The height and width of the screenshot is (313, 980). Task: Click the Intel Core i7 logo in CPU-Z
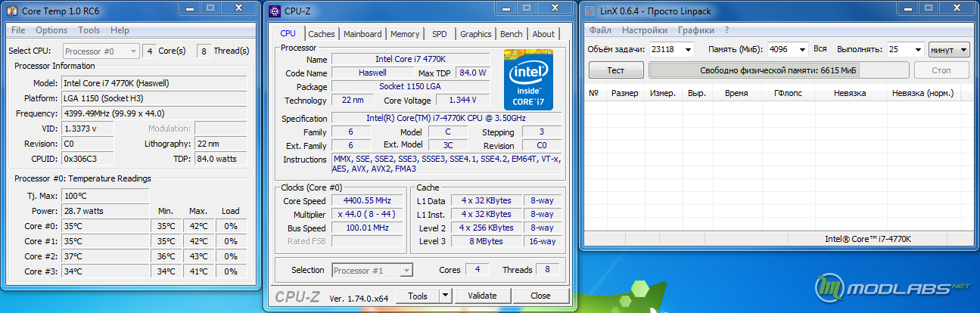pyautogui.click(x=529, y=79)
